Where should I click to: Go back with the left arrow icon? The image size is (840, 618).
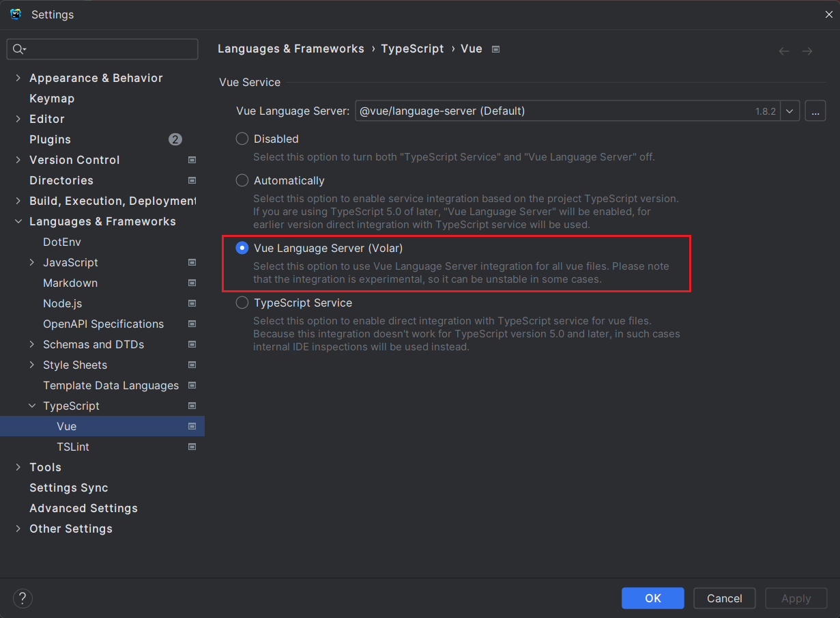coord(784,51)
